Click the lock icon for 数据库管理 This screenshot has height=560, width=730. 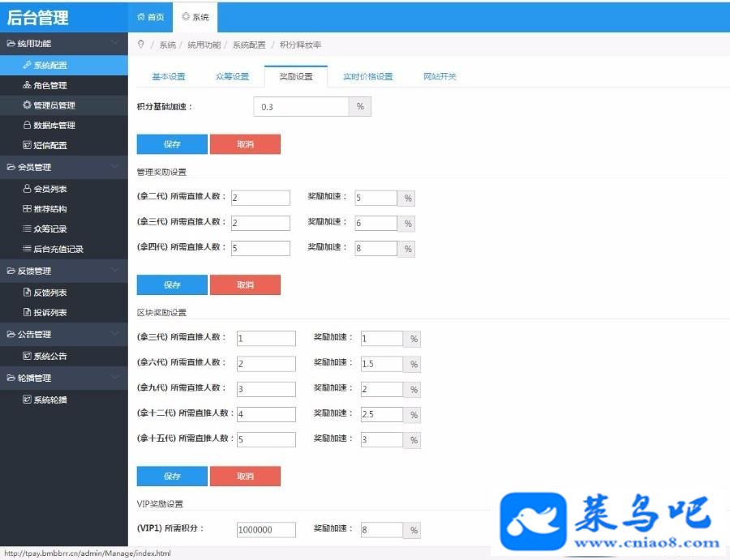pyautogui.click(x=27, y=125)
